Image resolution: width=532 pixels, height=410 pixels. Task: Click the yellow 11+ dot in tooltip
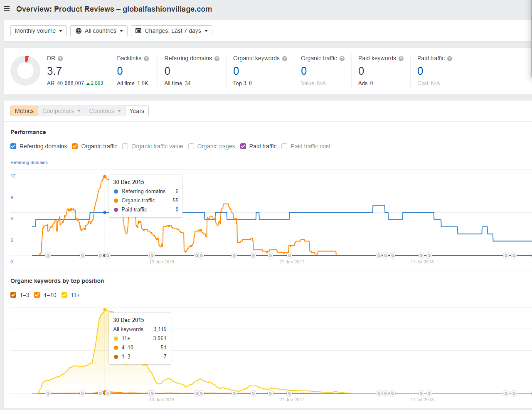[x=116, y=339]
